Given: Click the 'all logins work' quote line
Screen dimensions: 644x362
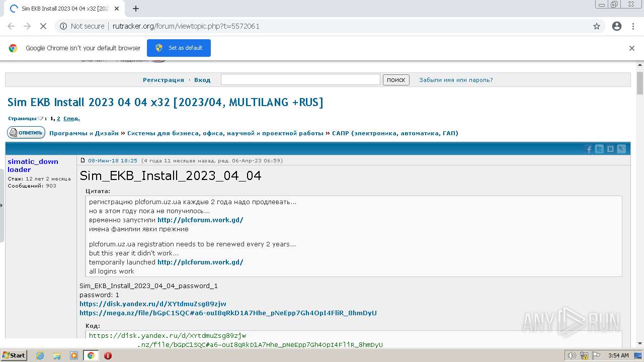Looking at the screenshot, I should pos(112,271).
